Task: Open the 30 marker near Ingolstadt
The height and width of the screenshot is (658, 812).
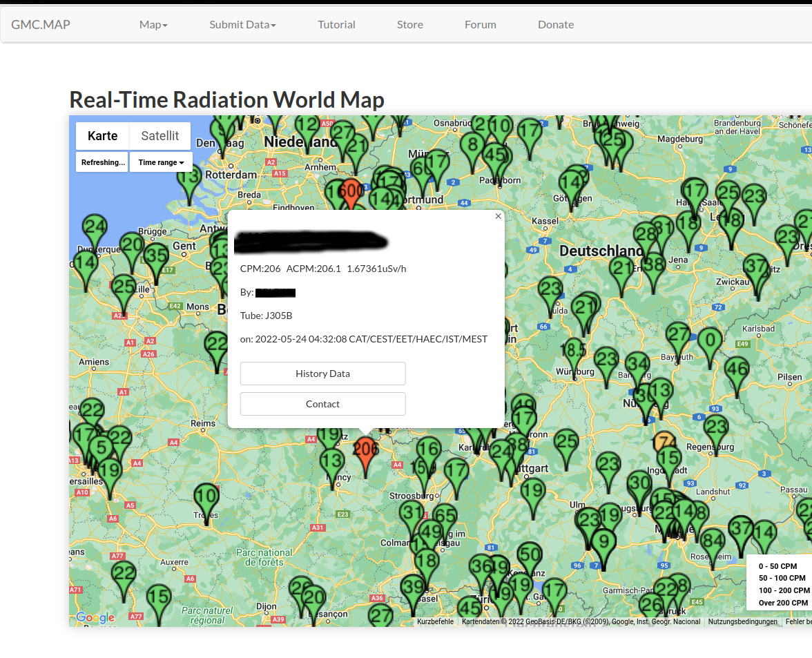Action: tap(639, 485)
